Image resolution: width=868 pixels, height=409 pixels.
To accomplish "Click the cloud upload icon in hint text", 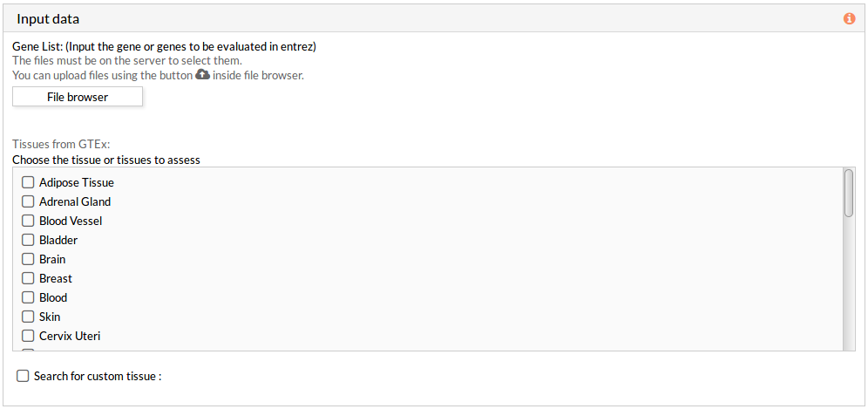I will coord(202,75).
